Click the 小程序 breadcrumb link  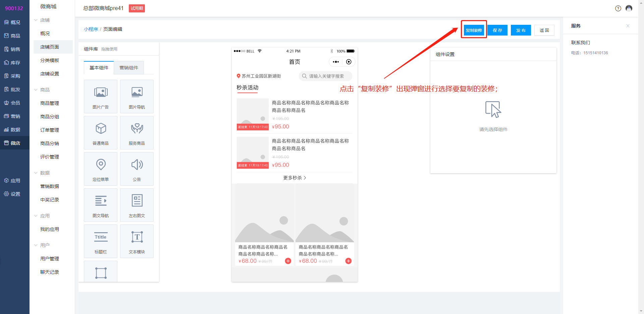tap(91, 29)
